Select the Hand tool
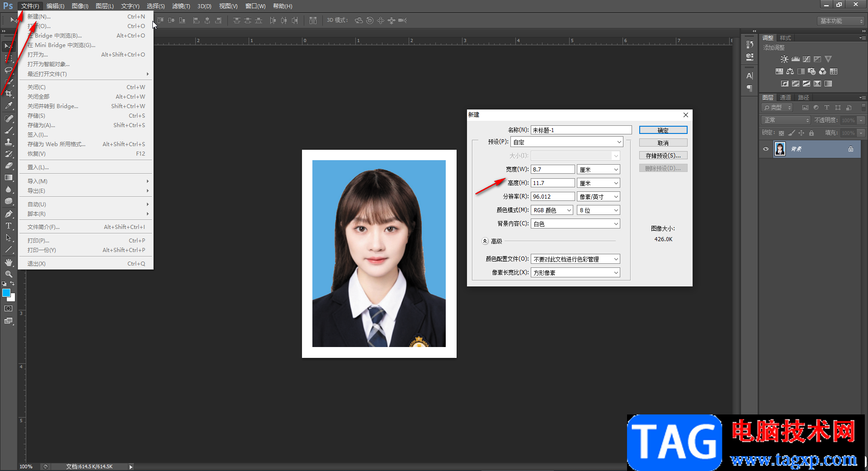Image resolution: width=868 pixels, height=471 pixels. pos(9,262)
